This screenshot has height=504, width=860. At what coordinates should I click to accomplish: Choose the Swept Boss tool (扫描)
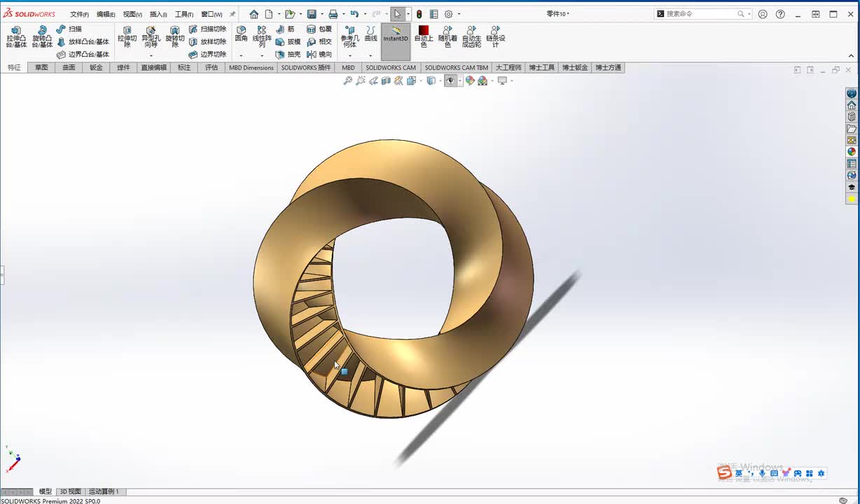pos(69,29)
